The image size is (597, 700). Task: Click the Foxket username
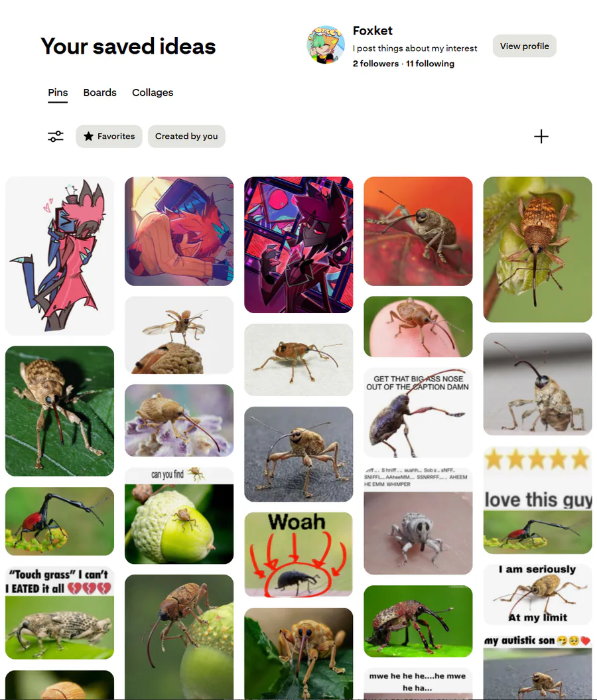tap(373, 31)
